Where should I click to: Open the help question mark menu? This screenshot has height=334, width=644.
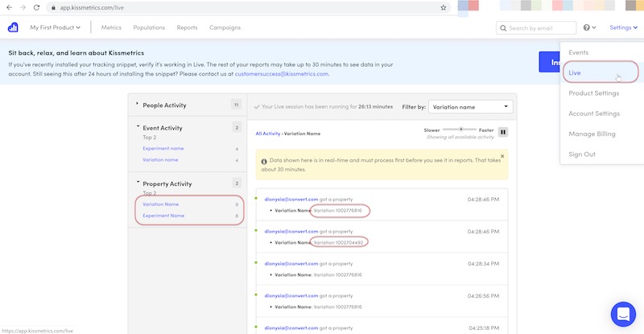pyautogui.click(x=589, y=27)
